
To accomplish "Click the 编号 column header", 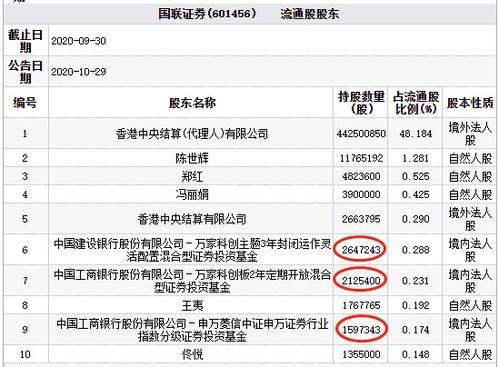I will click(25, 103).
